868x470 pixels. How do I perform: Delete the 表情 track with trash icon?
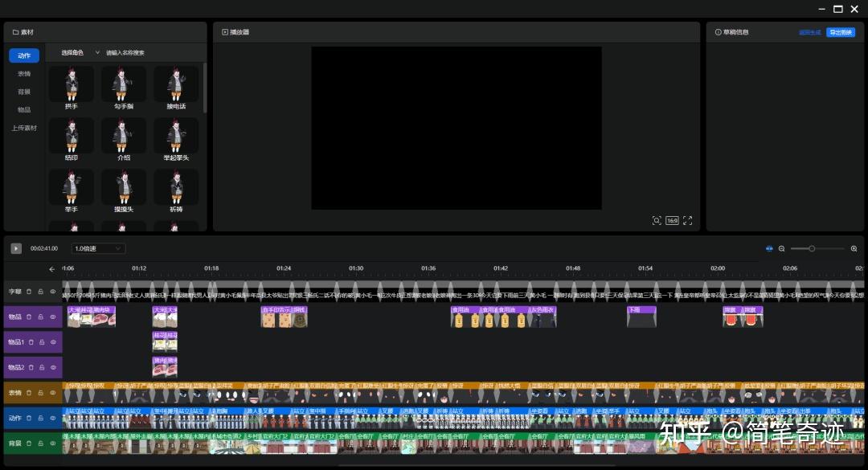pyautogui.click(x=29, y=393)
